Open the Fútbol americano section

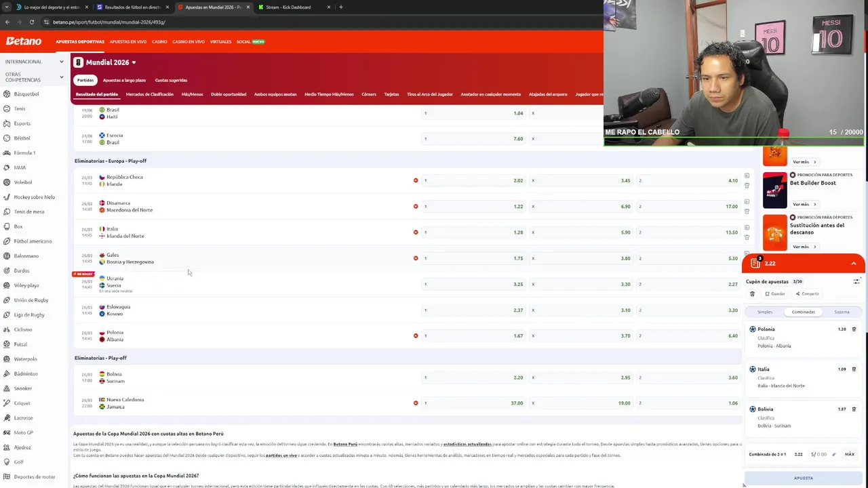[33, 241]
